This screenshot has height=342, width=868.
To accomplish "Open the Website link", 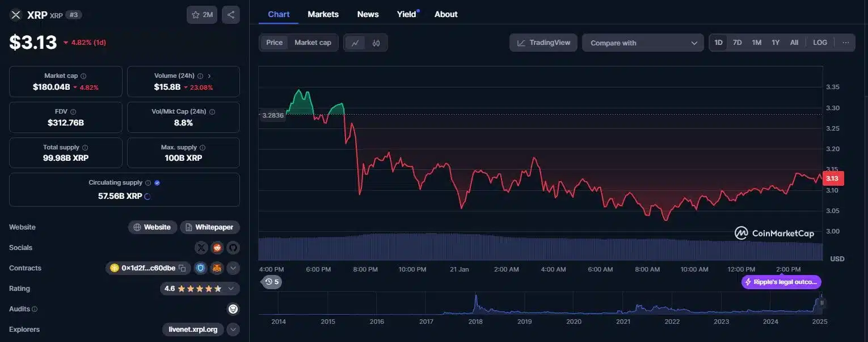I will tap(152, 227).
